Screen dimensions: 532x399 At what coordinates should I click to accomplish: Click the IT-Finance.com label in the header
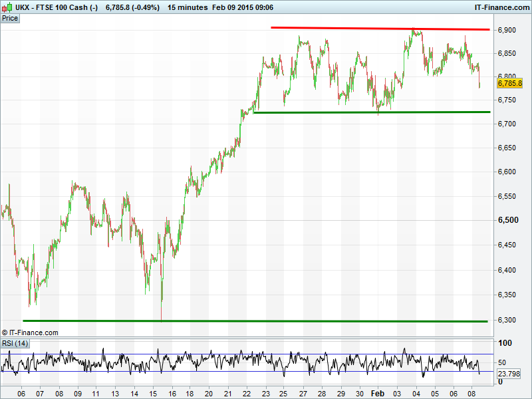pyautogui.click(x=502, y=7)
